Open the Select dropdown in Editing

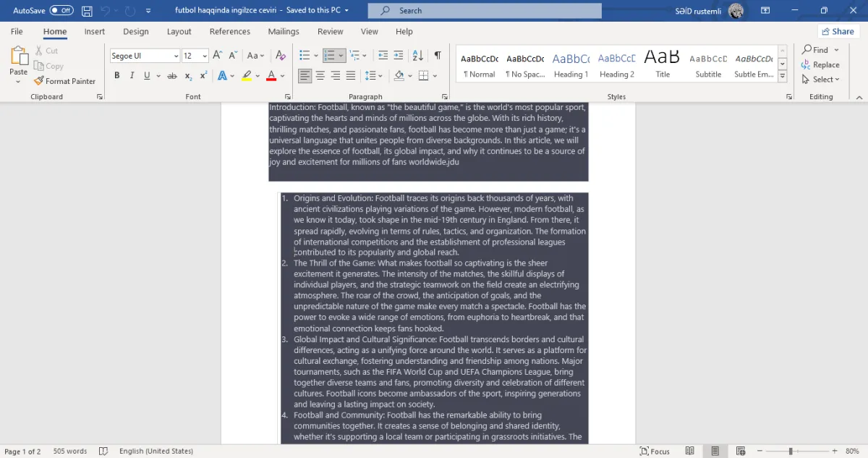pos(821,80)
